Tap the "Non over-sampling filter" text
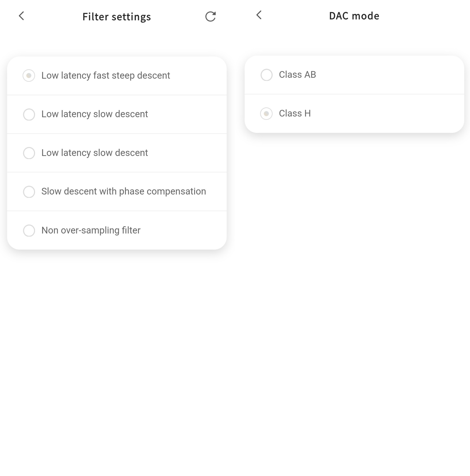470x476 pixels. tap(91, 230)
